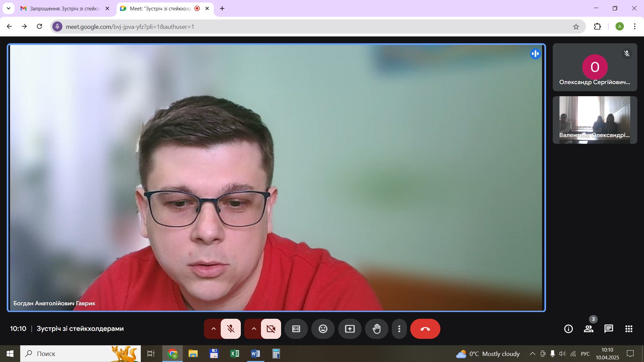The image size is (644, 362).
Task: Click microphone site permission icon in address bar
Action: pyautogui.click(x=57, y=26)
